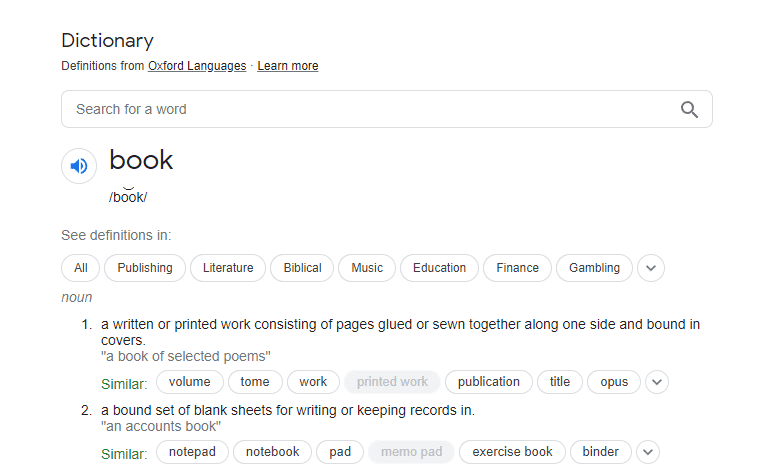The width and height of the screenshot is (774, 473).
Task: Choose the Finance category filter
Action: point(517,268)
